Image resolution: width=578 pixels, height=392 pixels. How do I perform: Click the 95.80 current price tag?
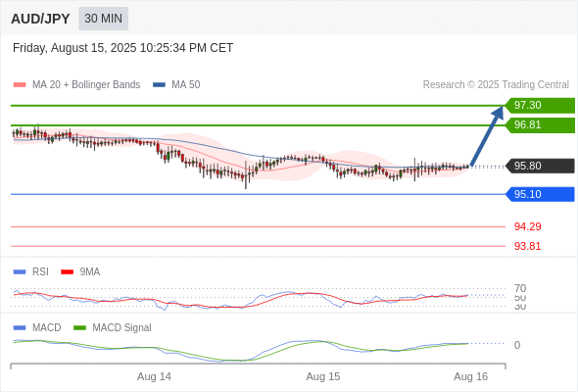click(540, 166)
